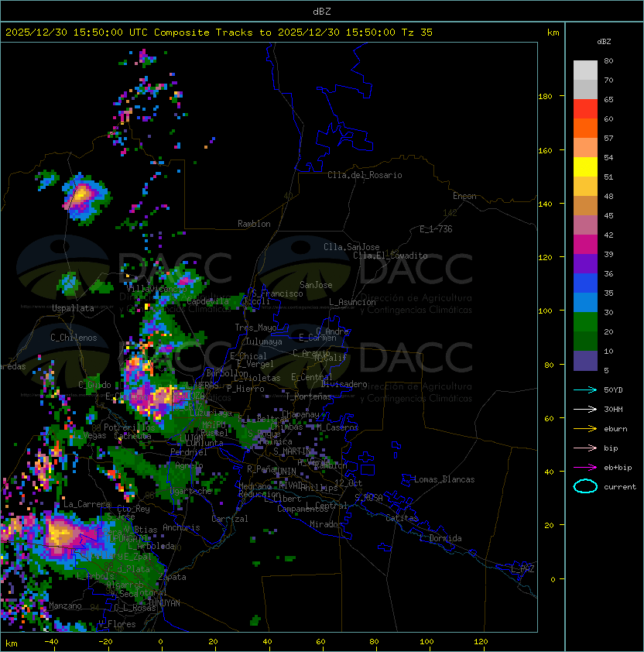Select the green swatch between 30 and 20
This screenshot has height=652, width=644.
point(585,322)
